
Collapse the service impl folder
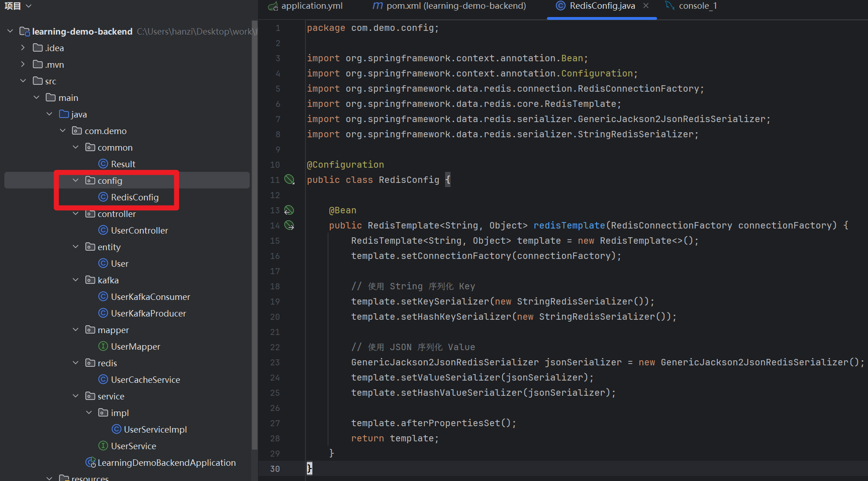pyautogui.click(x=89, y=413)
